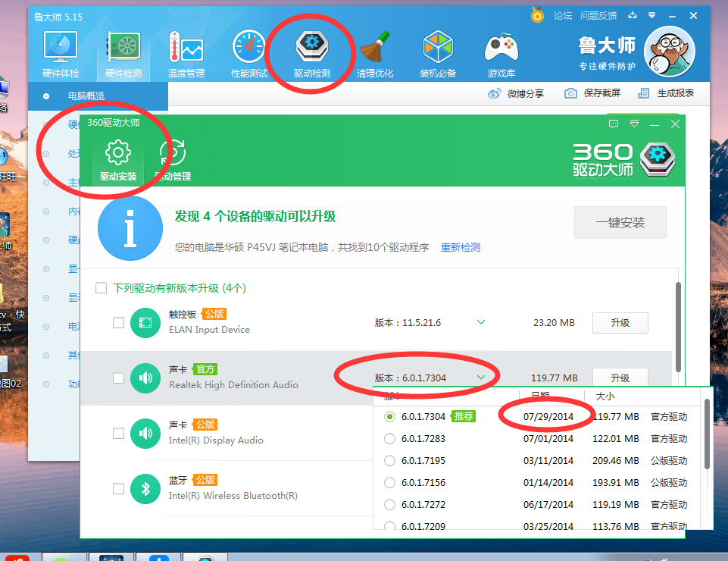Click 保存截屏 camera button

592,93
